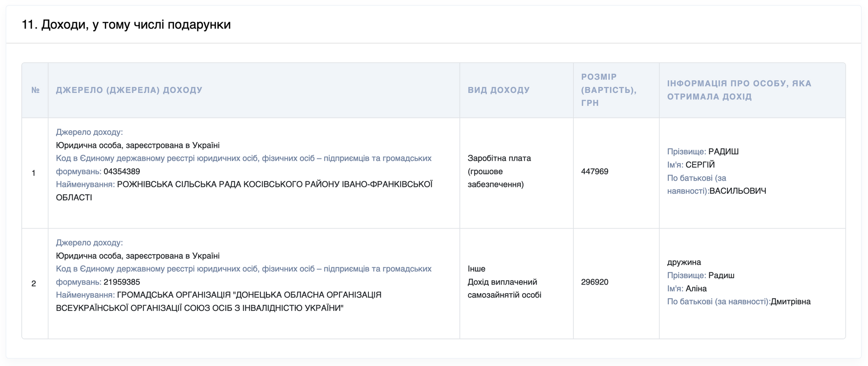Click the "Розмір (вартість), грн" column header
The image size is (868, 366).
(x=608, y=90)
